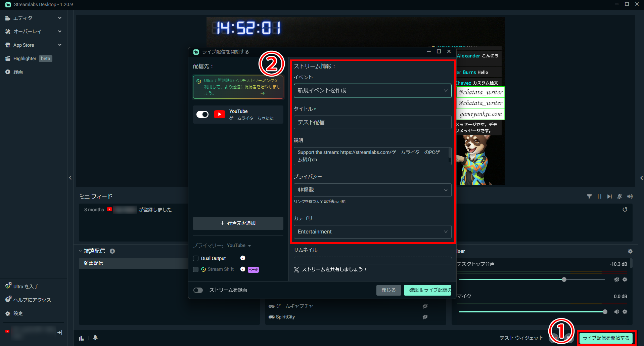Open the イベント 新規イベントを作成 dropdown
Image resolution: width=644 pixels, height=346 pixels.
tap(372, 91)
